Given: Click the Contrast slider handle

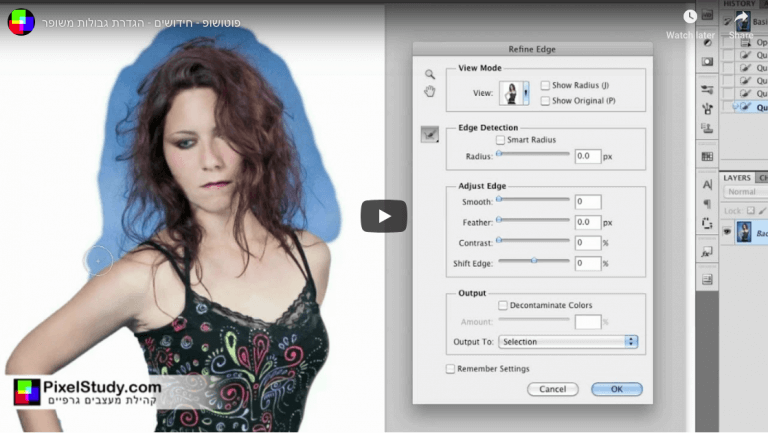Looking at the screenshot, I should 499,240.
